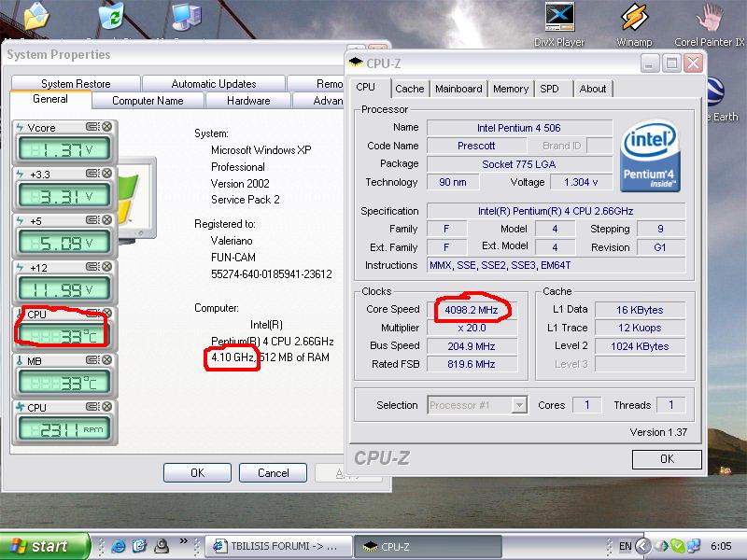This screenshot has width=747, height=560.
Task: Click the processor name Intel Pentium 4 506
Action: 519,128
